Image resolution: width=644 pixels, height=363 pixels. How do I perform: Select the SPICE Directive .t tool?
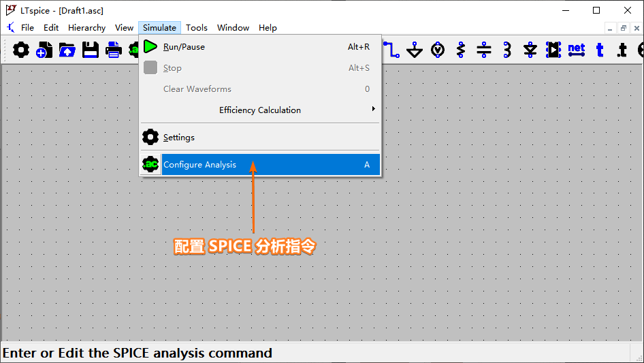click(622, 50)
